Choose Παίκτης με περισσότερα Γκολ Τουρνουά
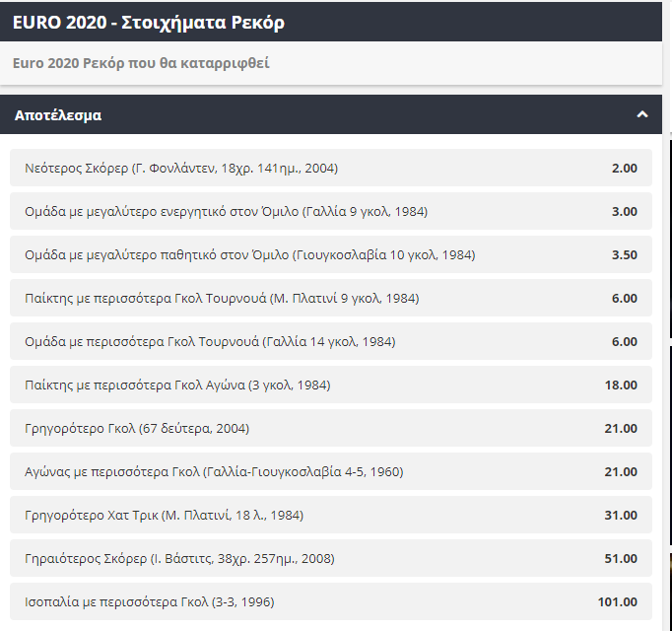This screenshot has width=672, height=631. pyautogui.click(x=331, y=298)
